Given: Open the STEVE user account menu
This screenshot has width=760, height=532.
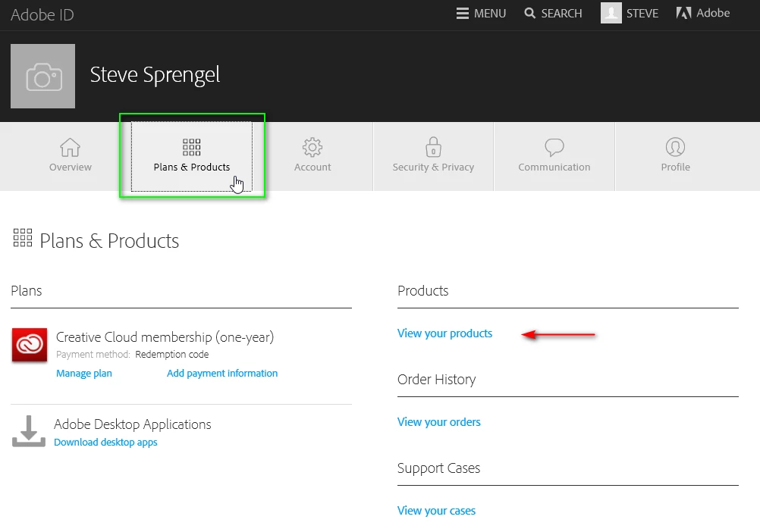Looking at the screenshot, I should 630,14.
